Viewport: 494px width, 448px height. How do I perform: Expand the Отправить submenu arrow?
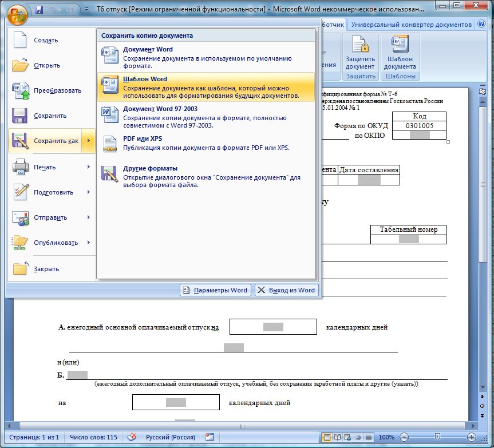89,217
